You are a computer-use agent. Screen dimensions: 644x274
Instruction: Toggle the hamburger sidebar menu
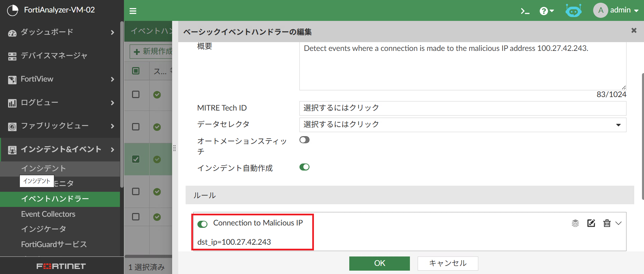[x=133, y=11]
